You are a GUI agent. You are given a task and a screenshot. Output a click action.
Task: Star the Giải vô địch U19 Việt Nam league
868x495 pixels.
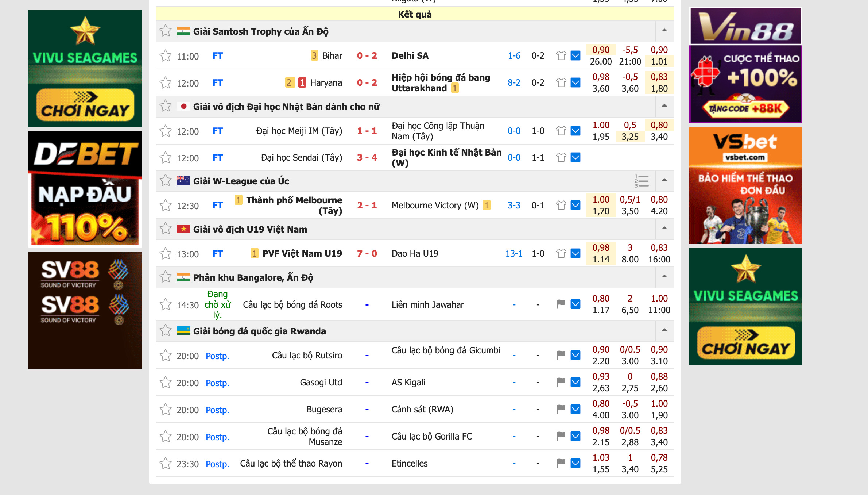166,229
